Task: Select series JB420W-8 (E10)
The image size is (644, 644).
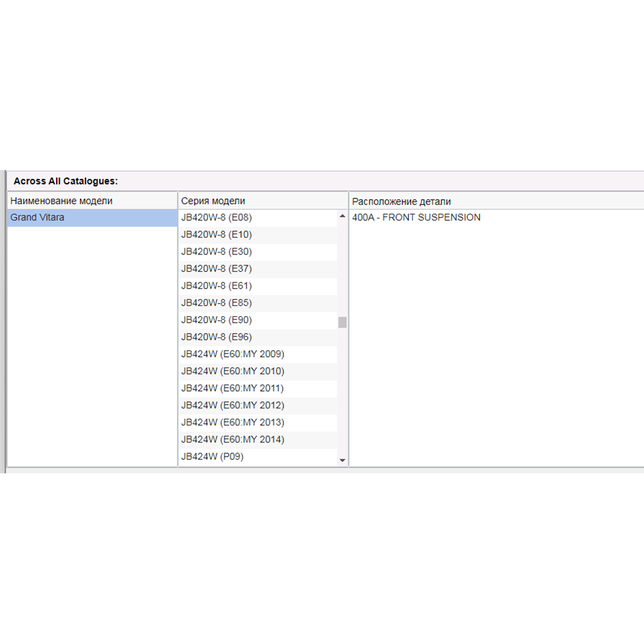Action: click(216, 234)
